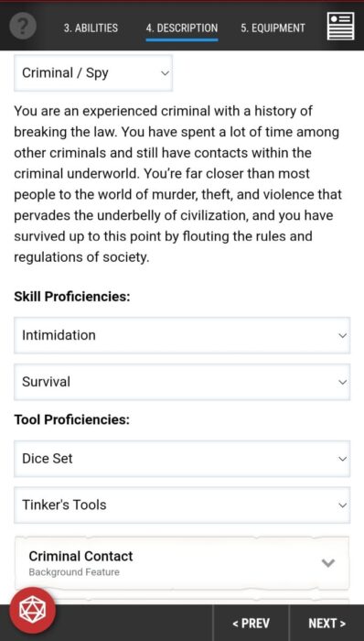Expand the Criminal Contact background feature card
This screenshot has width=364, height=641.
pos(182,563)
